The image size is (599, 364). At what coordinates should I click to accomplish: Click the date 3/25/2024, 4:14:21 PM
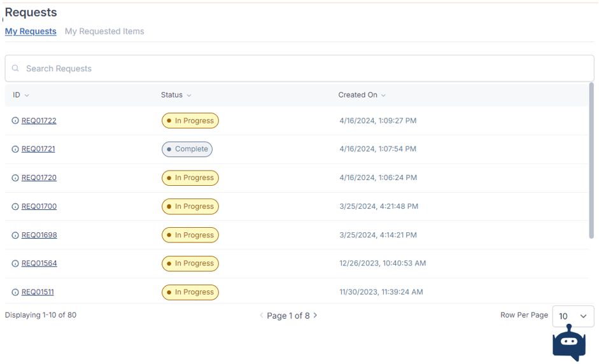click(x=378, y=235)
